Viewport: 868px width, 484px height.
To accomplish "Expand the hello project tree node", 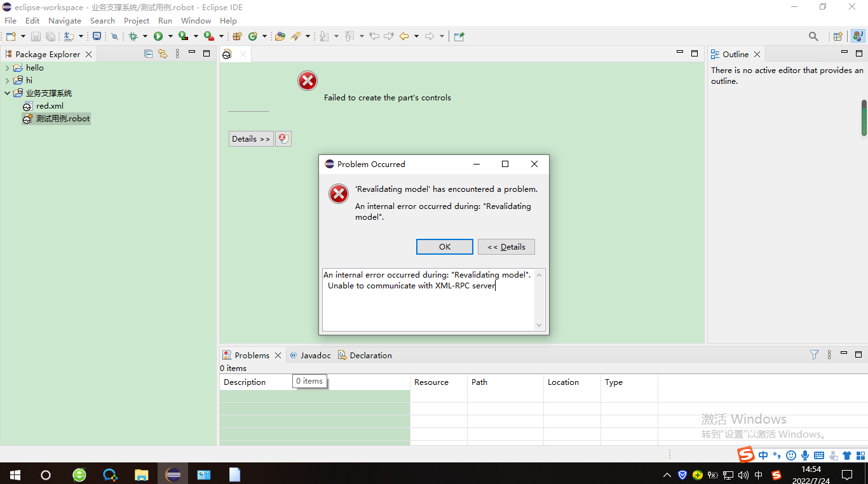I will coord(7,68).
